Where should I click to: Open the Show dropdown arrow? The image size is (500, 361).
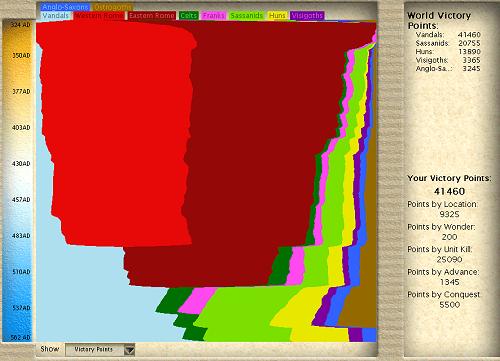(x=129, y=350)
